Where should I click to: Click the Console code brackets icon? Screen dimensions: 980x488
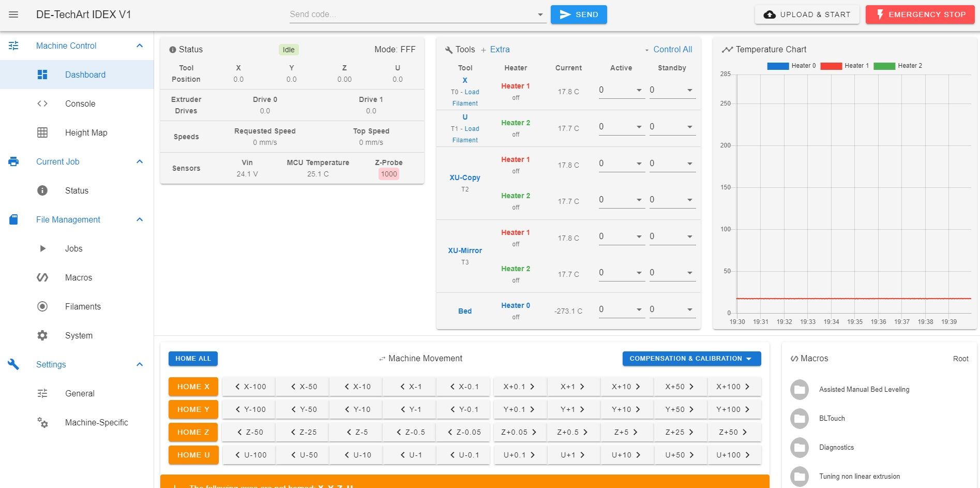pyautogui.click(x=42, y=103)
